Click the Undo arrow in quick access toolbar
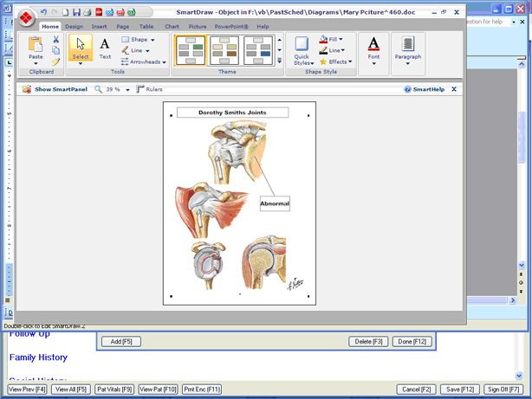Image resolution: width=532 pixels, height=399 pixels. 44,12
